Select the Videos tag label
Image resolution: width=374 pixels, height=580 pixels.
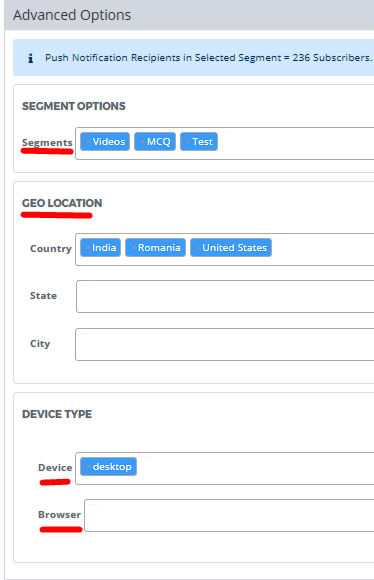[x=109, y=142]
